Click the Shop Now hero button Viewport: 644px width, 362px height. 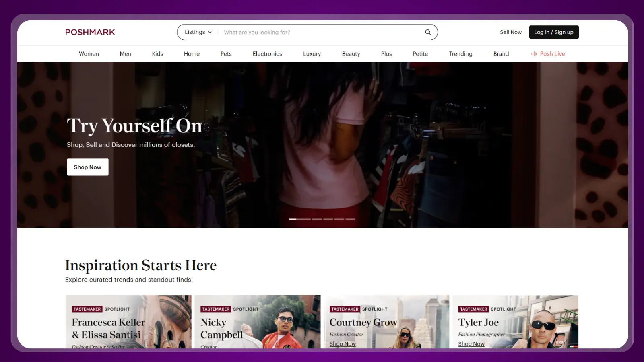coord(88,167)
